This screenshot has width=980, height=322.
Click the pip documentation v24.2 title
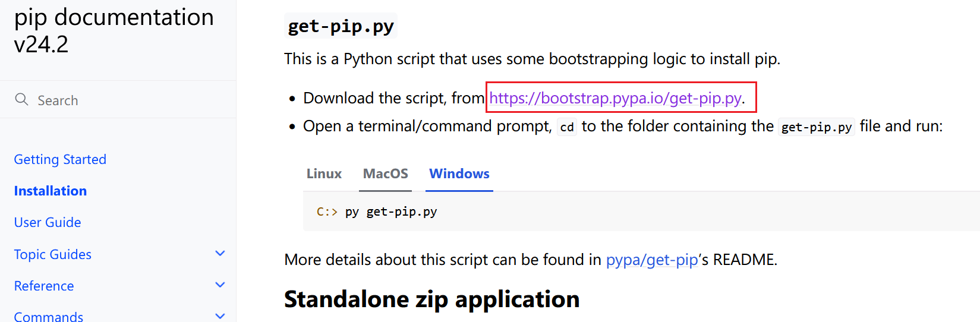click(x=114, y=30)
